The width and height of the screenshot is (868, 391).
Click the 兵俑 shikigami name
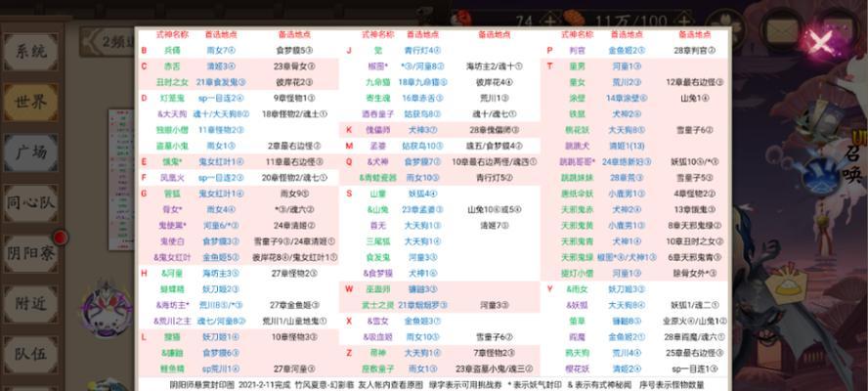point(172,51)
